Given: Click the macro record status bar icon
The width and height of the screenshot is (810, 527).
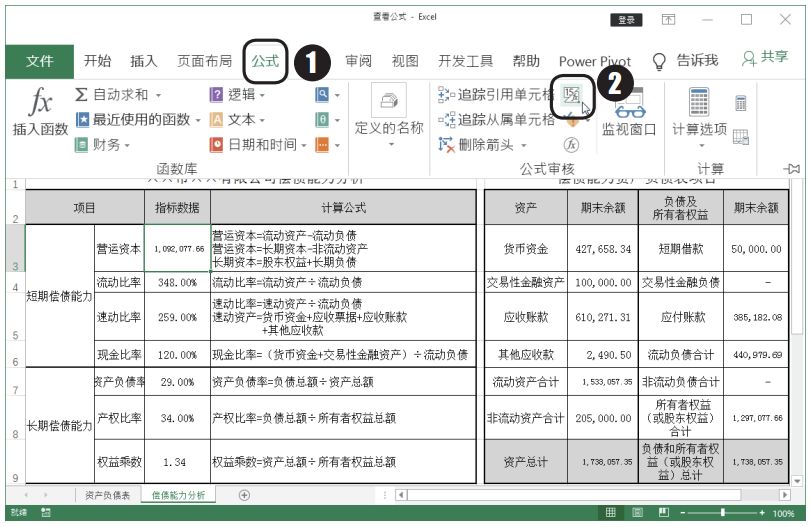Looking at the screenshot, I should (45, 513).
